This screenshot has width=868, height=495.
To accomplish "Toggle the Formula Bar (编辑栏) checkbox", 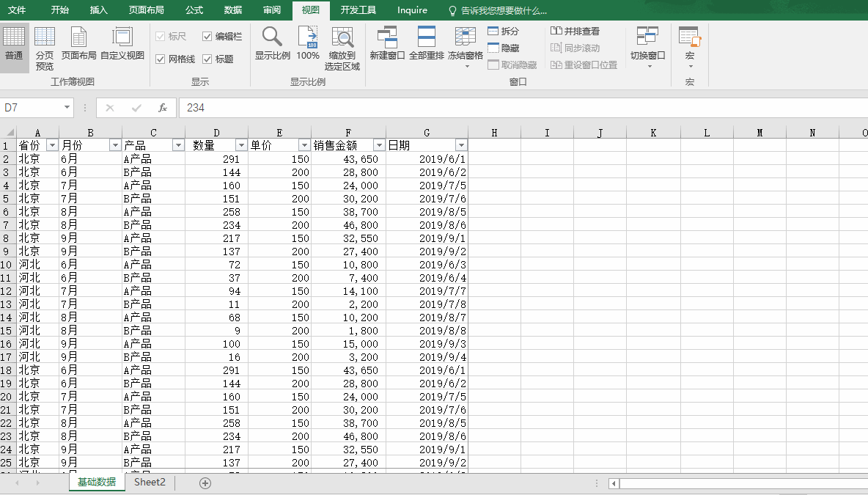I will pyautogui.click(x=222, y=37).
